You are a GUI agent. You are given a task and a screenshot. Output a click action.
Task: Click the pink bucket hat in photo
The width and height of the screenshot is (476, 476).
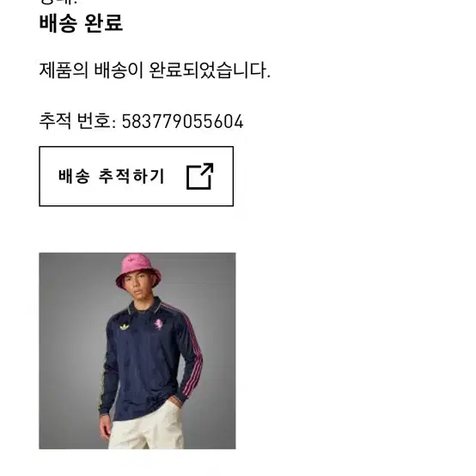(x=138, y=270)
